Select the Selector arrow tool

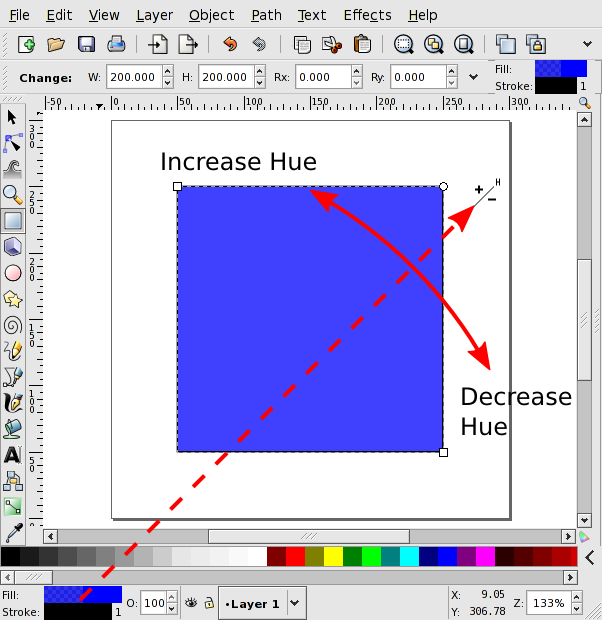[x=12, y=117]
